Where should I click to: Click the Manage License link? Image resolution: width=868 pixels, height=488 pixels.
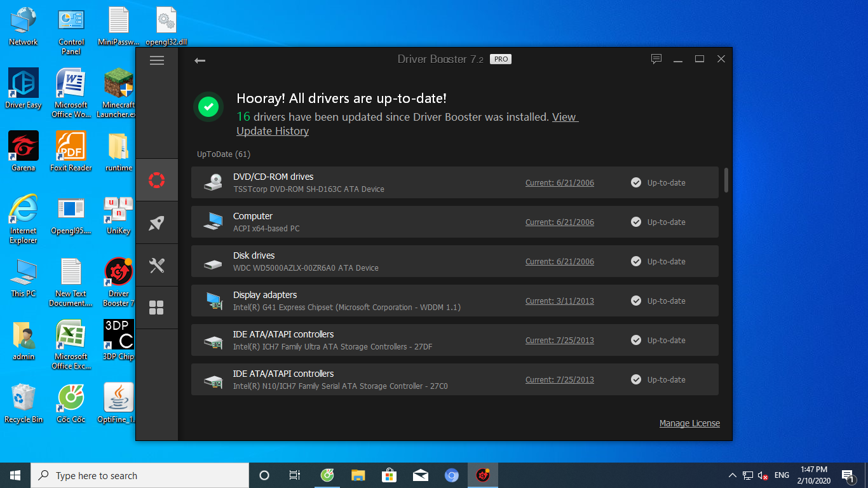pyautogui.click(x=689, y=423)
